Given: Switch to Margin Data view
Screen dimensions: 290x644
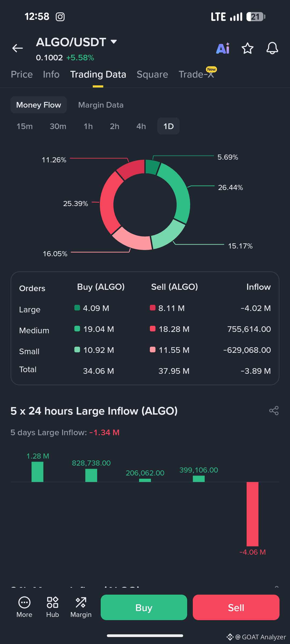Looking at the screenshot, I should [x=101, y=105].
